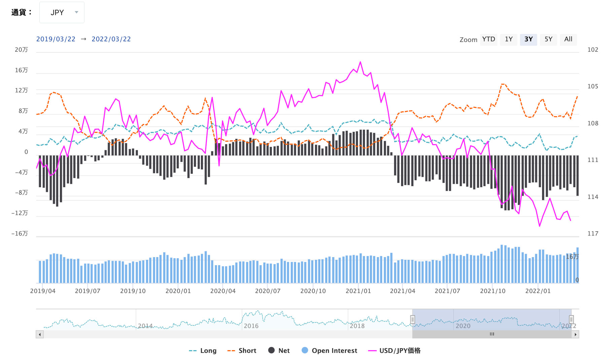Toggle the Short series legend
This screenshot has height=364, width=611.
[242, 351]
